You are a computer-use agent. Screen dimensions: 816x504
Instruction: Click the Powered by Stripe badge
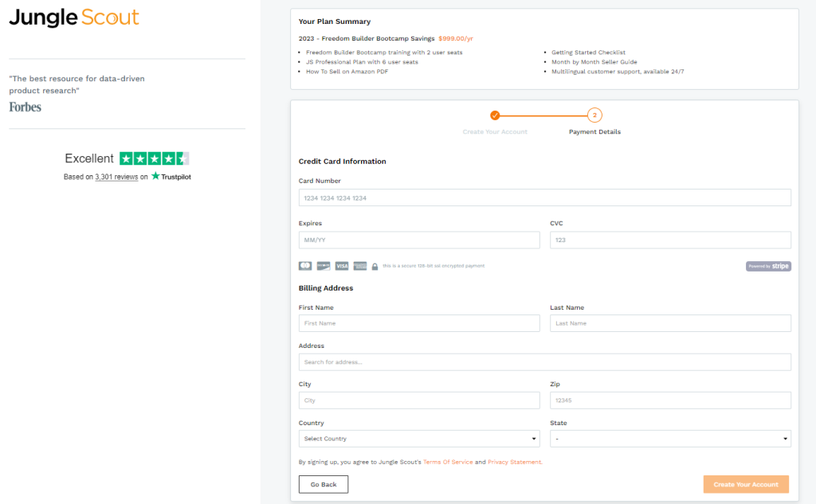tap(768, 266)
